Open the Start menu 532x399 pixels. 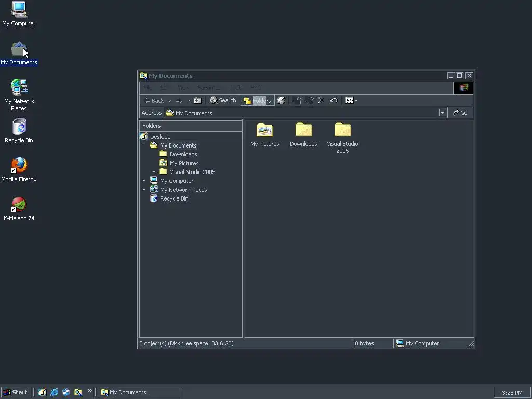(x=15, y=392)
